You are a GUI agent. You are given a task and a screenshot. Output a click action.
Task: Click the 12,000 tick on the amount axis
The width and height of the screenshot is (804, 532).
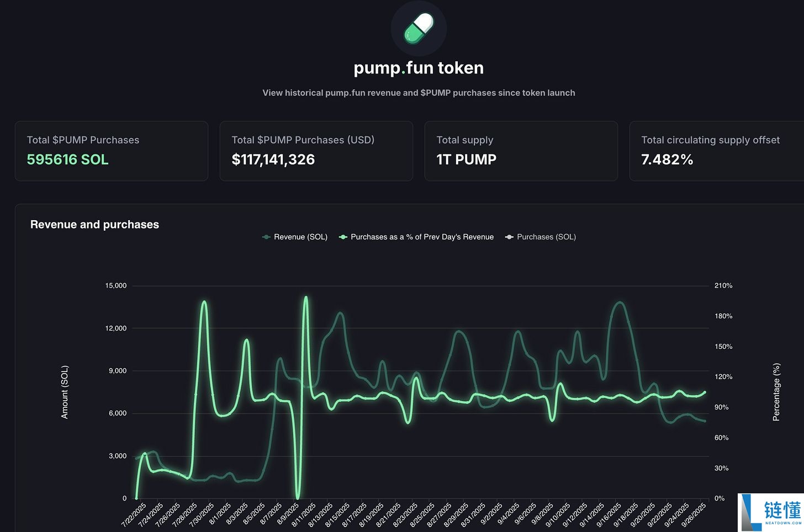tap(116, 328)
